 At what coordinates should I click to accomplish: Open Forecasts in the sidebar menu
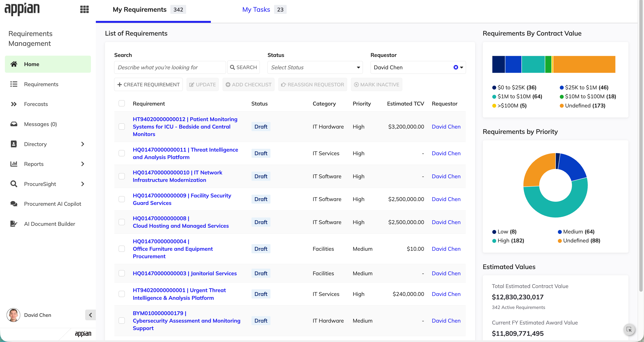click(x=48, y=104)
